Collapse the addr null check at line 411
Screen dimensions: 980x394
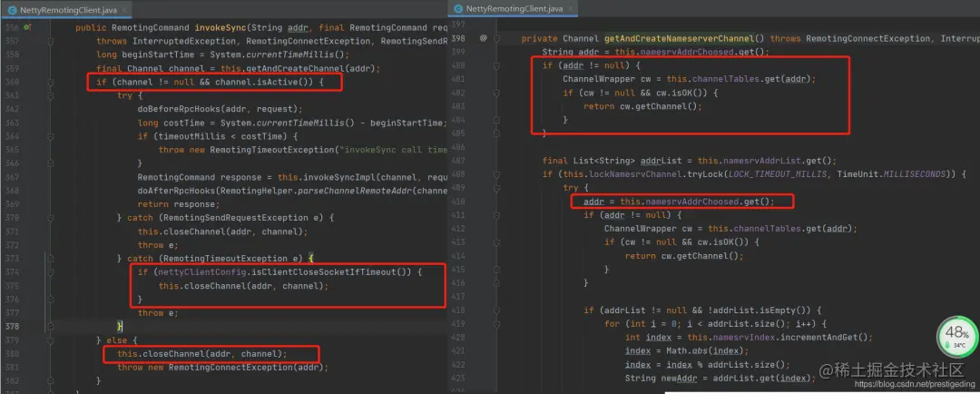497,214
